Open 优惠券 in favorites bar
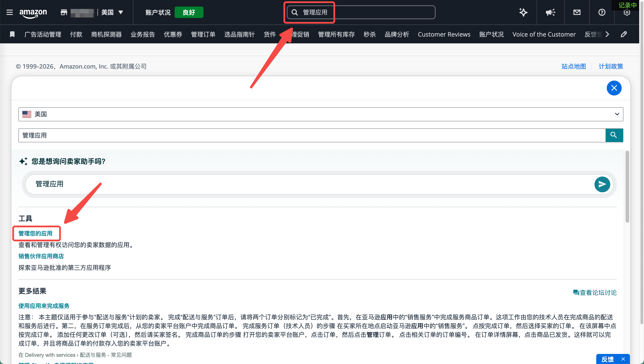 pos(173,35)
